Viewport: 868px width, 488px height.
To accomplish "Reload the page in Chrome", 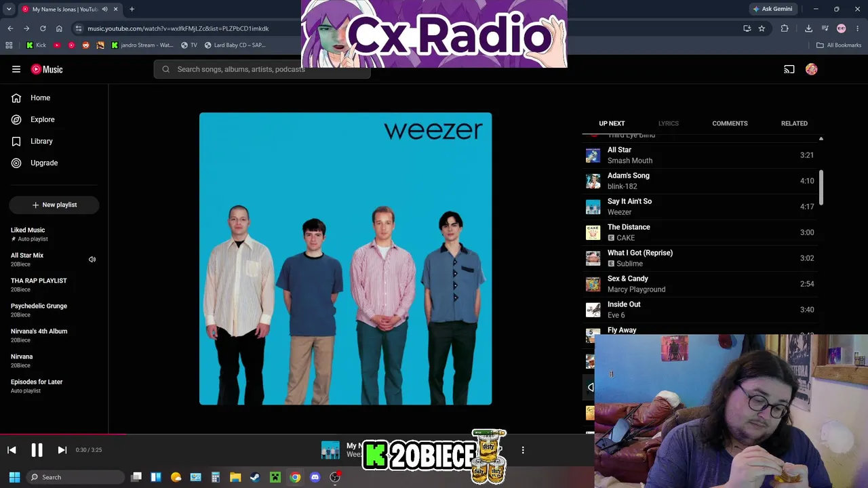I will tap(43, 28).
